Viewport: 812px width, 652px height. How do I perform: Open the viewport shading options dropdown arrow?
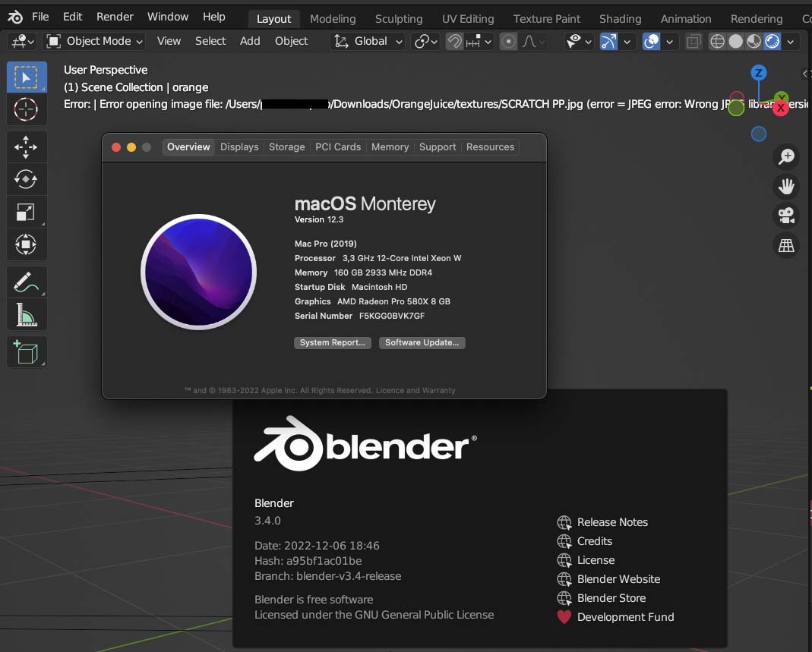click(x=791, y=42)
